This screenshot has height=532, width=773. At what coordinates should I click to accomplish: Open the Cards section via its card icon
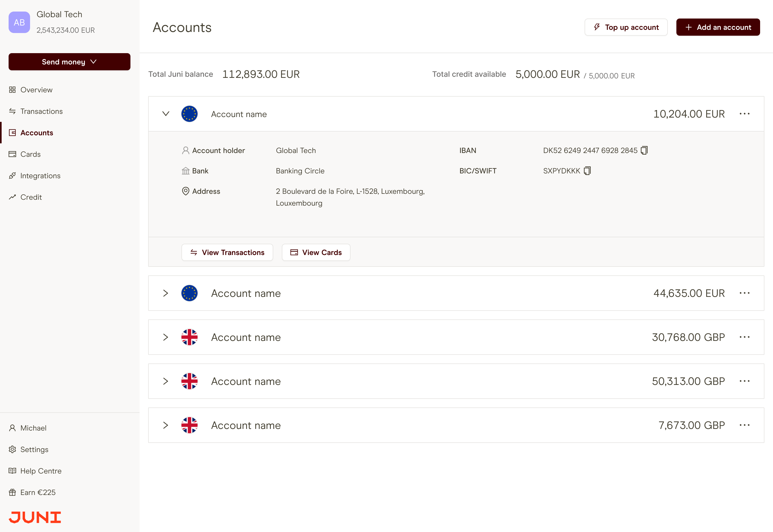point(13,154)
